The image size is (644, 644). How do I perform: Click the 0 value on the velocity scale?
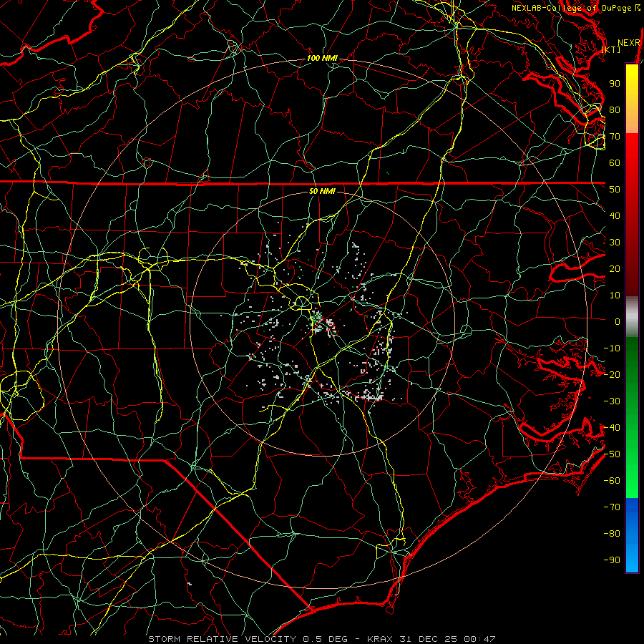618,321
